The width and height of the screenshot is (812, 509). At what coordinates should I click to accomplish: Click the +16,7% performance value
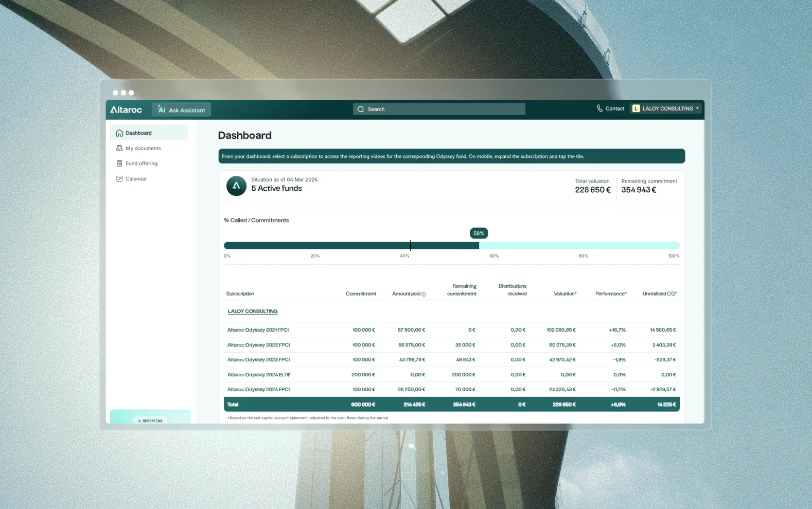click(x=617, y=330)
